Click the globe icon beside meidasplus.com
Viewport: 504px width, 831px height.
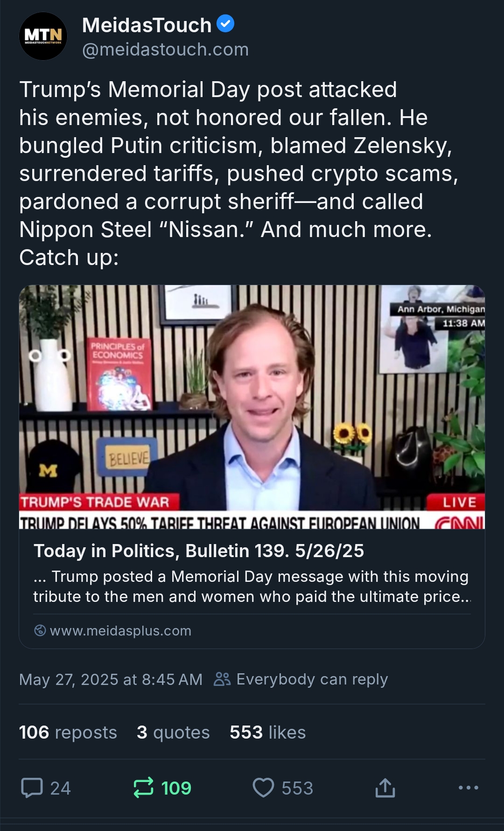pos(40,630)
